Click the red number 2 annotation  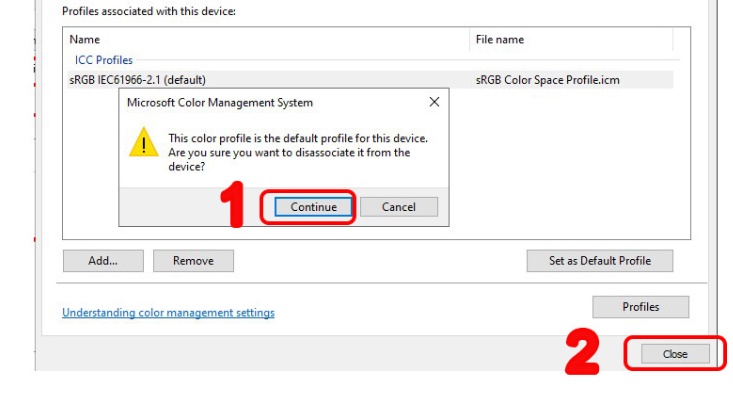pyautogui.click(x=582, y=352)
